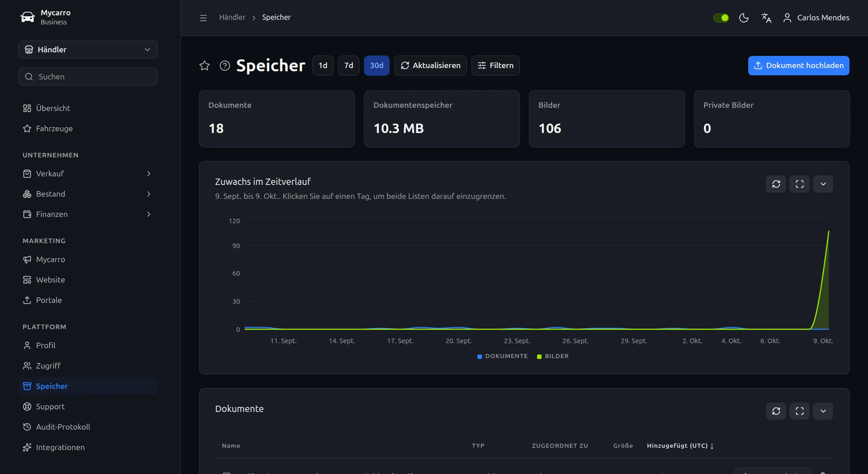Expand the Verkauf submenu
The height and width of the screenshot is (474, 868).
pyautogui.click(x=88, y=174)
